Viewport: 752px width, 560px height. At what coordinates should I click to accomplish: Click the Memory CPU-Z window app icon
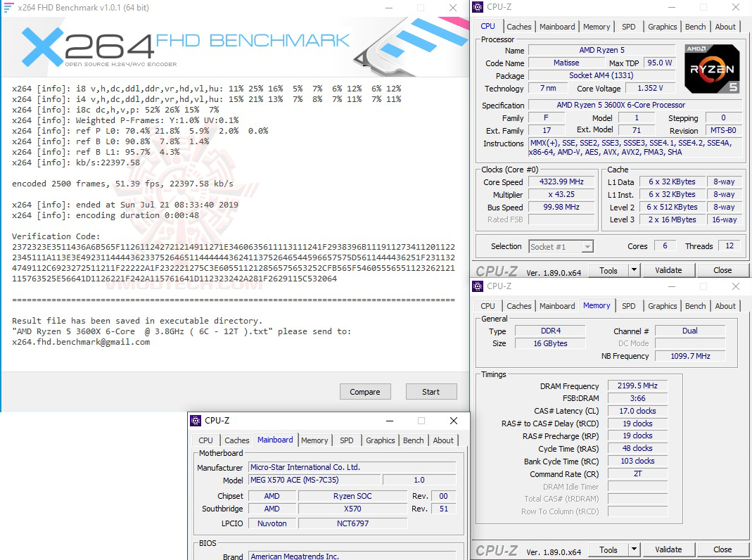pyautogui.click(x=478, y=286)
